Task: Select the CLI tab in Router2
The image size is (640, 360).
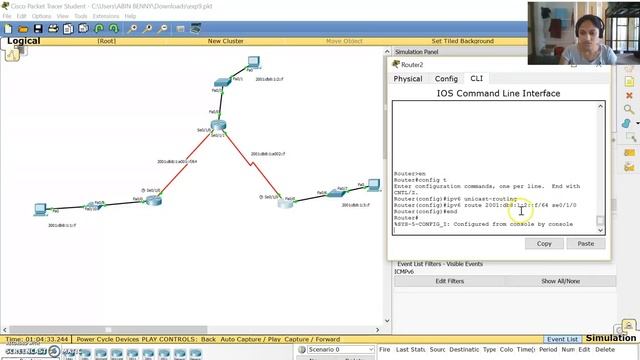Action: (476, 78)
